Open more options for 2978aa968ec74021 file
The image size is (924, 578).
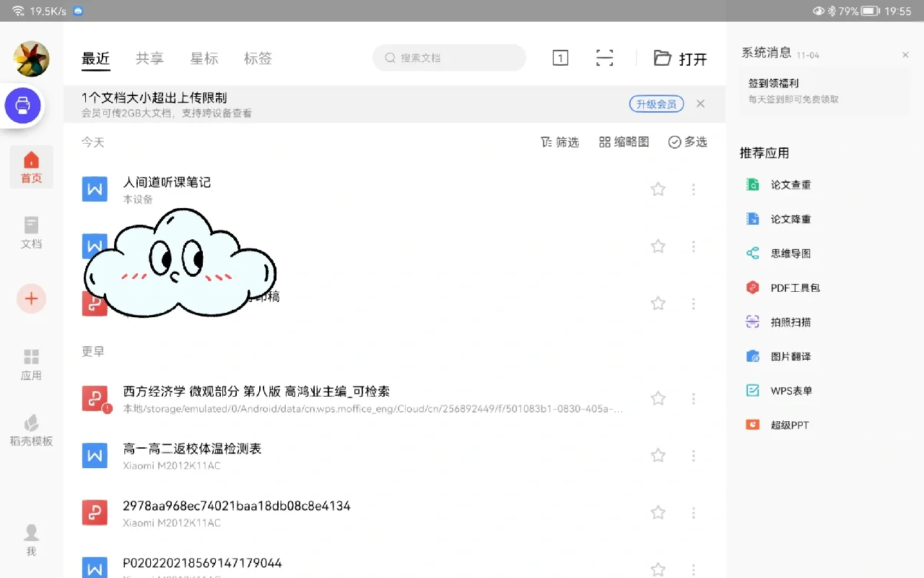pyautogui.click(x=693, y=512)
